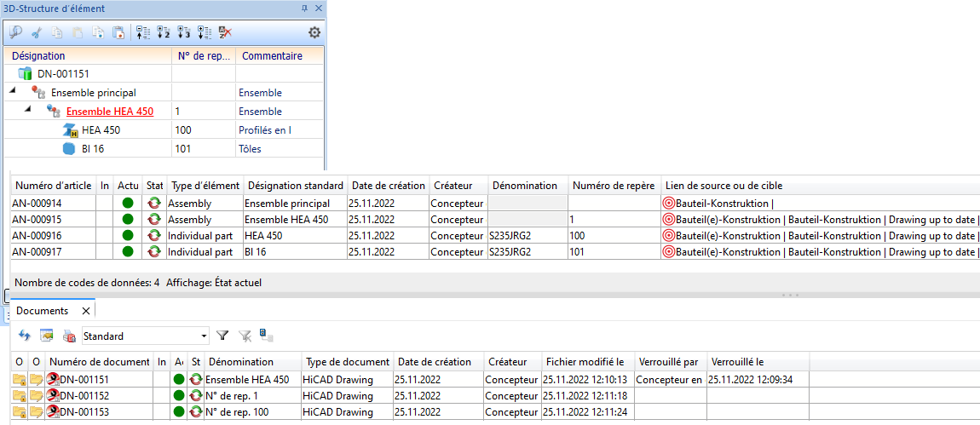
Task: Open the settings gear in 3D-Structure panel
Action: (x=314, y=32)
